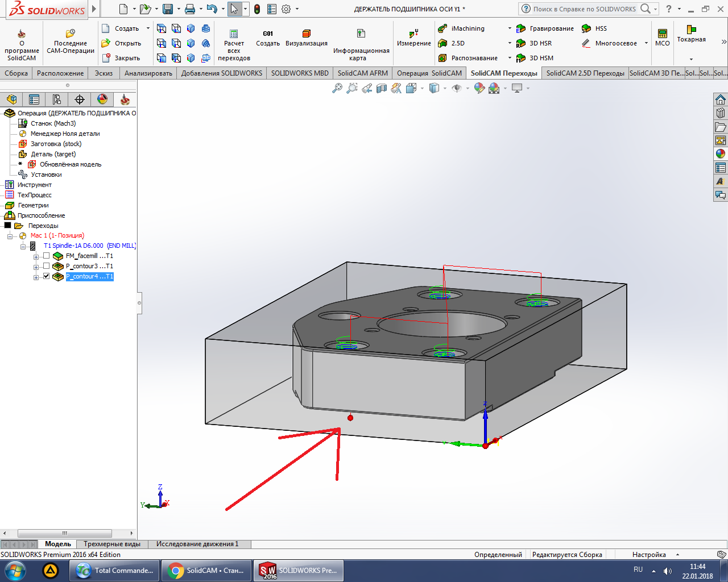Open the hide/show items eye dropdown
This screenshot has height=582, width=728.
click(x=468, y=88)
